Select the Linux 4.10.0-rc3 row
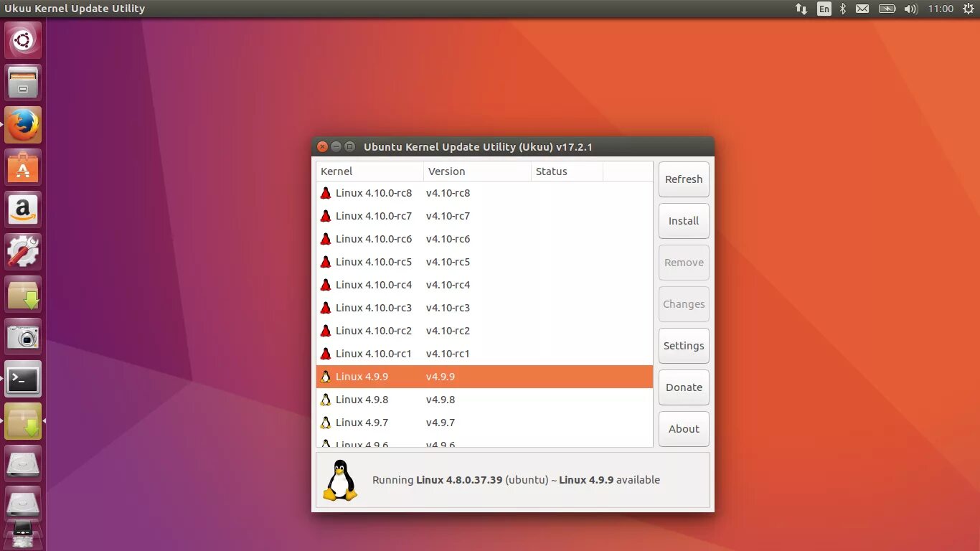980x551 pixels. pyautogui.click(x=484, y=308)
